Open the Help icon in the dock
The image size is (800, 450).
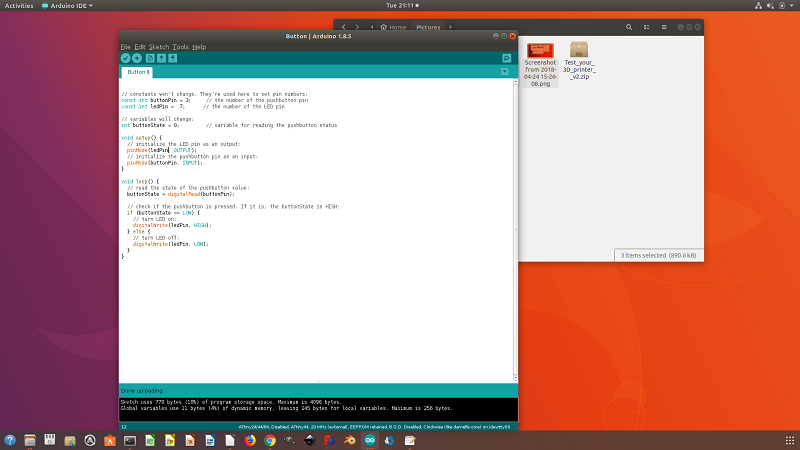(x=10, y=440)
